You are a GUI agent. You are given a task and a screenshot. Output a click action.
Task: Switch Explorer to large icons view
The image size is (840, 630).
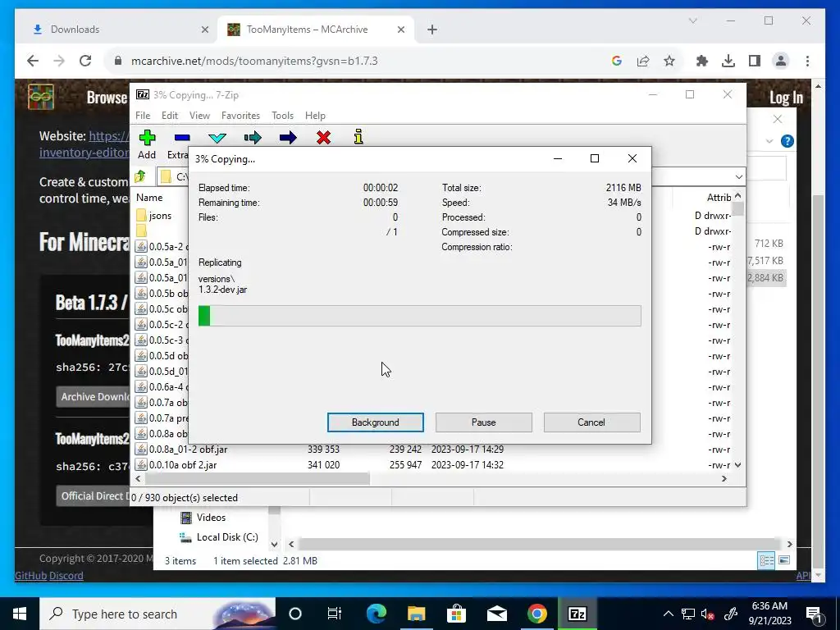783,560
